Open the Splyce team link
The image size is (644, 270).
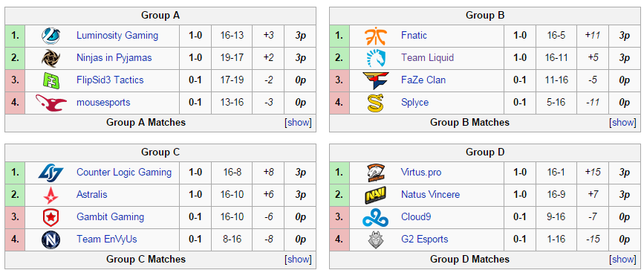click(414, 103)
